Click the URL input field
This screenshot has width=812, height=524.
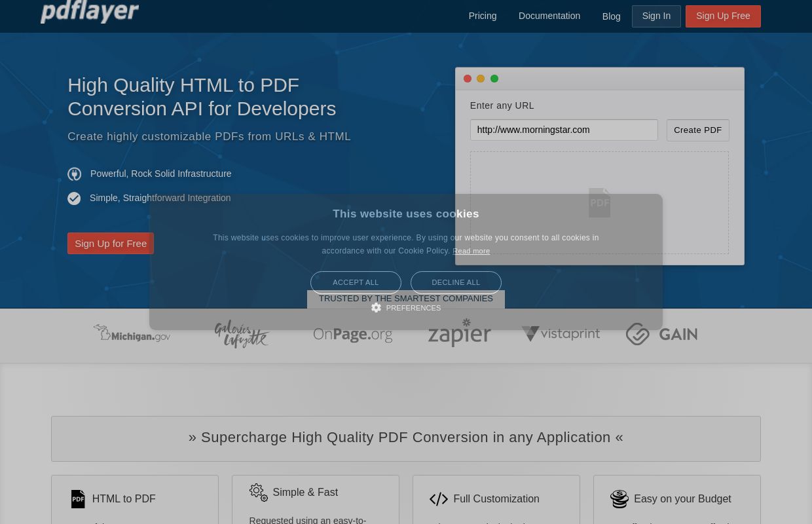point(564,130)
